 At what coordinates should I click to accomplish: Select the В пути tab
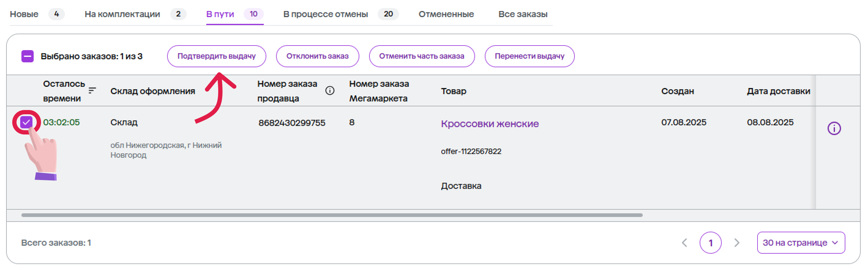click(220, 14)
